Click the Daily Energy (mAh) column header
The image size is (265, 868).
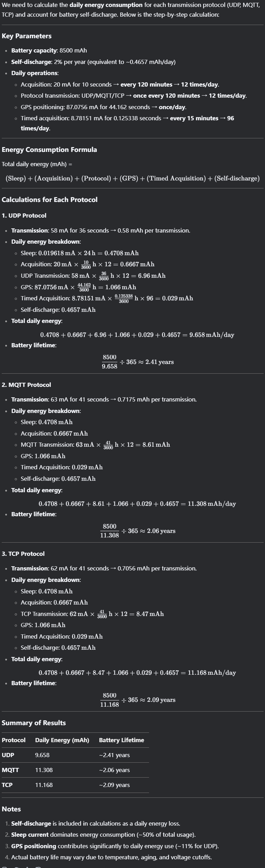coord(62,740)
